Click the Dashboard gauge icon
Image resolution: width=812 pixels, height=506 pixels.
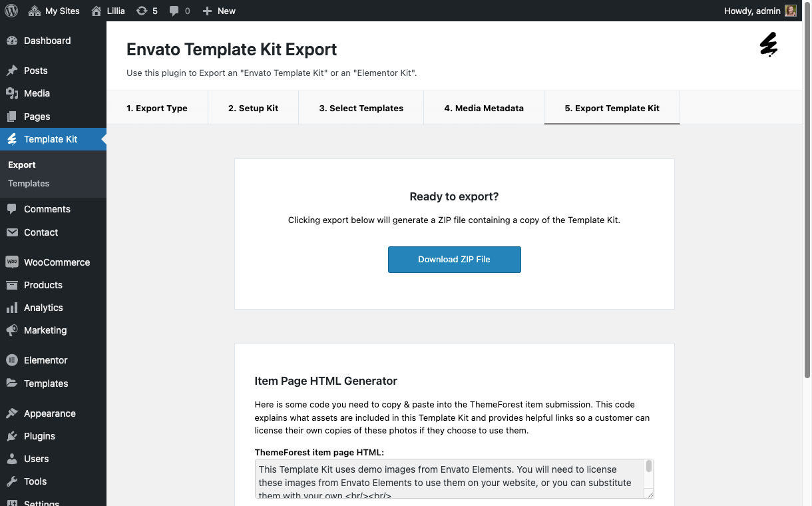pyautogui.click(x=12, y=41)
